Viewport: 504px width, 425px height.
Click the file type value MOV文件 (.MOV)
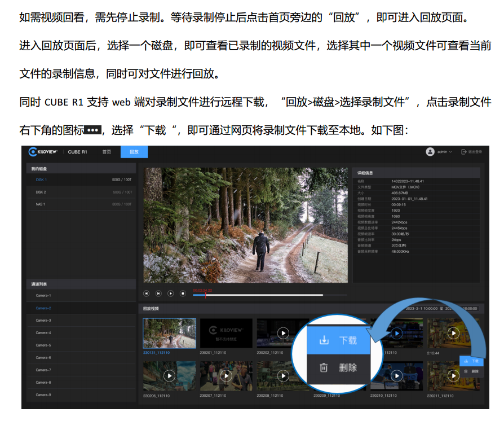405,187
